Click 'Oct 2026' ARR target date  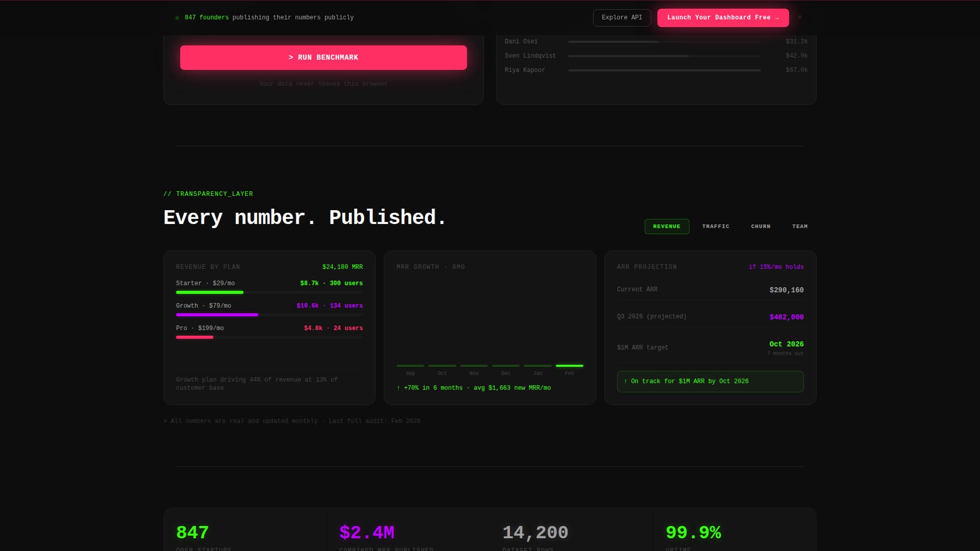pos(786,344)
